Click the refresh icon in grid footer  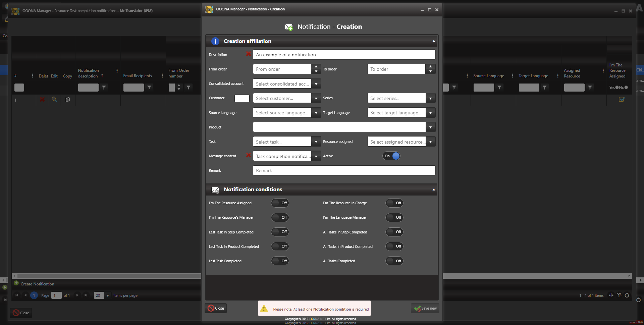point(627,295)
